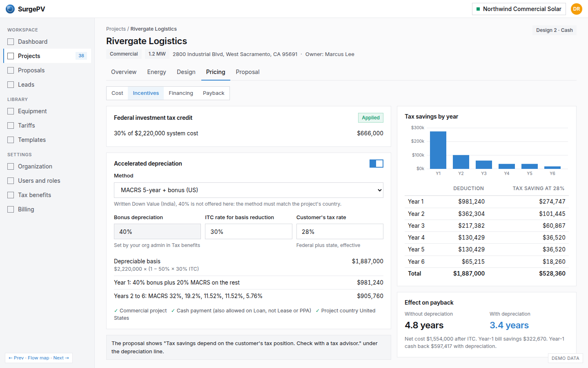Click the Templates sidebar icon
This screenshot has height=368, width=588.
pos(11,140)
